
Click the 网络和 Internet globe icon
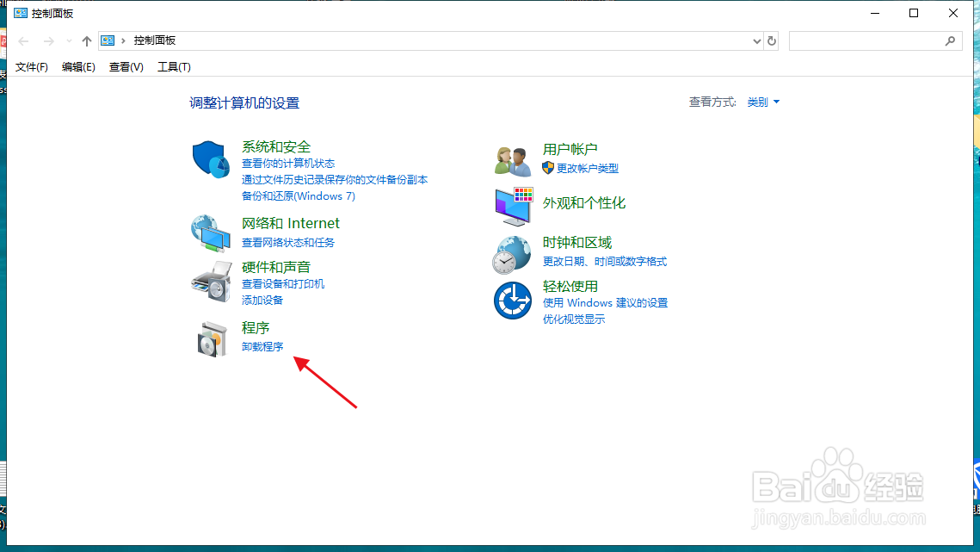[x=212, y=232]
